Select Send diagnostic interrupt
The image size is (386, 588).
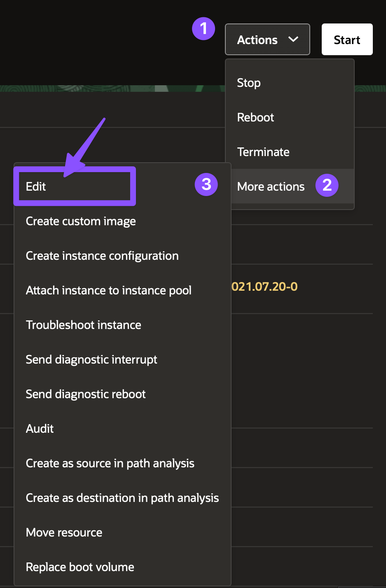[x=122, y=359]
